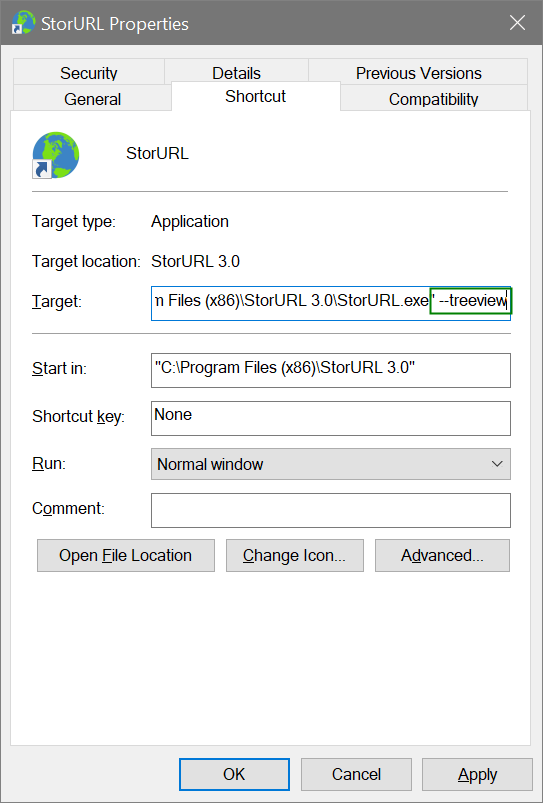543x803 pixels.
Task: Focus the Shortcut key field
Action: point(331,418)
